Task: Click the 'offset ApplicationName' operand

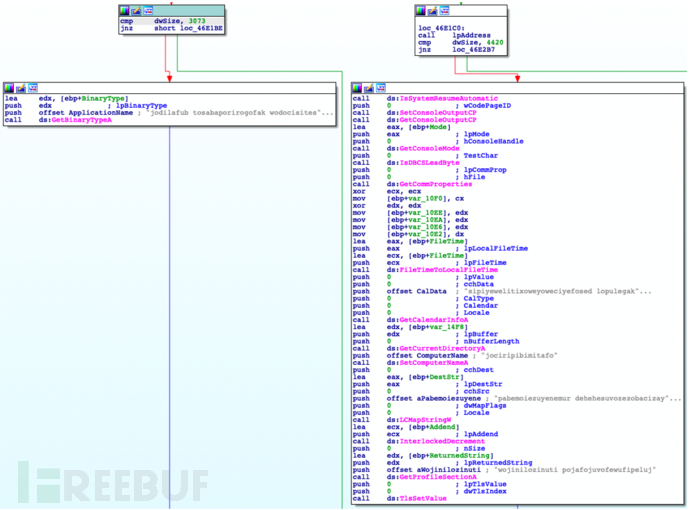Action: [x=86, y=113]
